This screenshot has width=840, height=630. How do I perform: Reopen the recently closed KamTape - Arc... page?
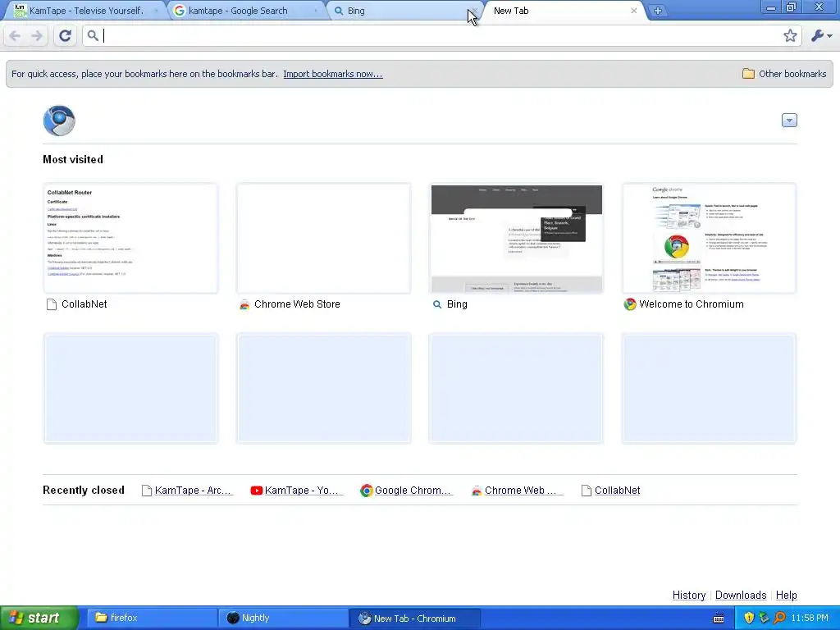tap(187, 491)
